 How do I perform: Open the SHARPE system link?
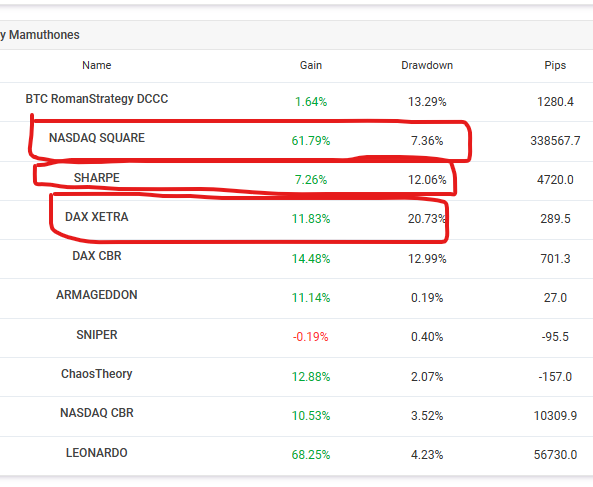coord(97,177)
